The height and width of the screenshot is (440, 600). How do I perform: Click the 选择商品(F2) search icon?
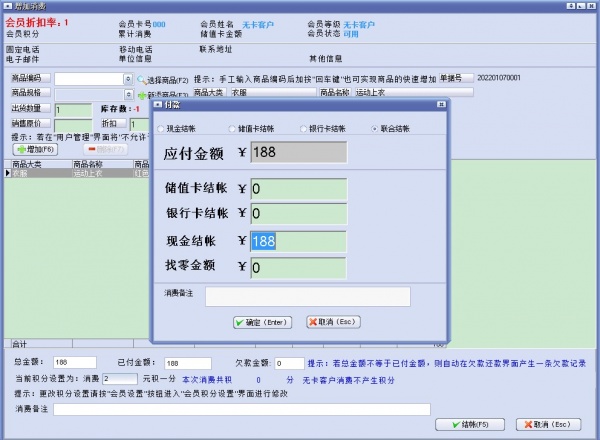click(141, 80)
